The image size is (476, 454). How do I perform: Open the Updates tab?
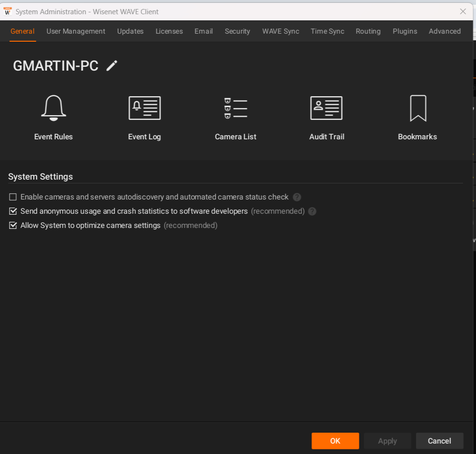(130, 31)
